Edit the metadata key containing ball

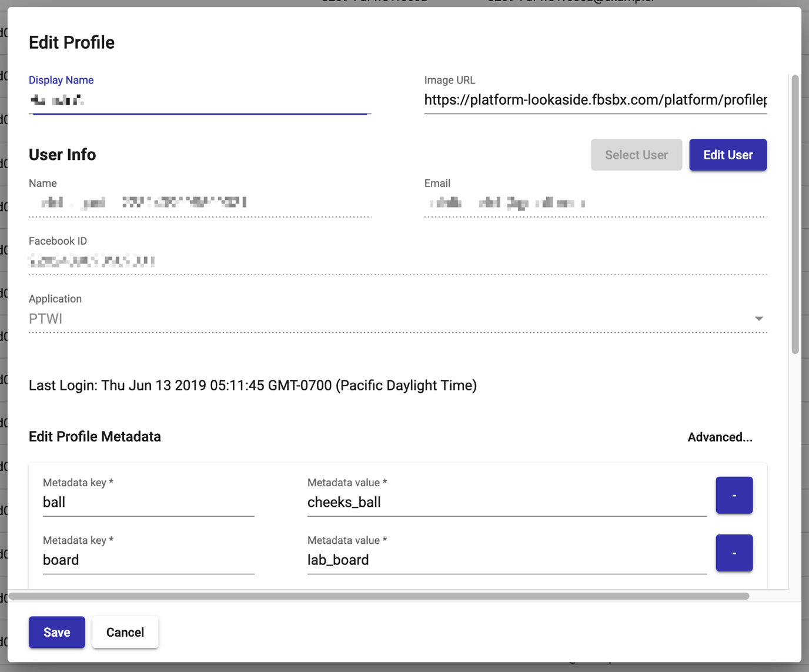[148, 502]
